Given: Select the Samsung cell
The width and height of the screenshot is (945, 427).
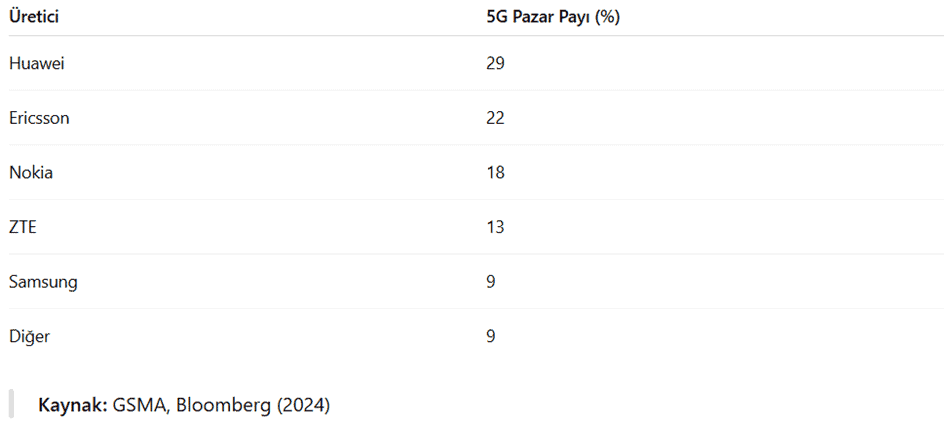Looking at the screenshot, I should pyautogui.click(x=43, y=282).
